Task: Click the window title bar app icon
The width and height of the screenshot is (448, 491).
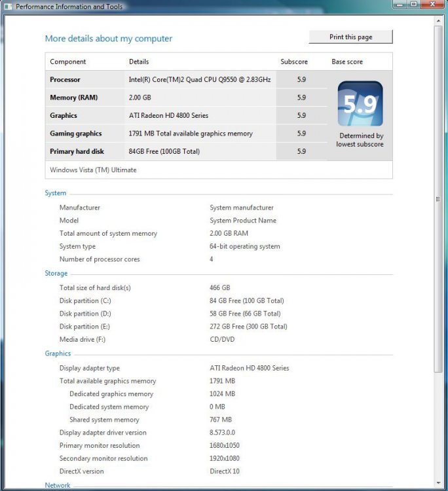Action: [8, 7]
